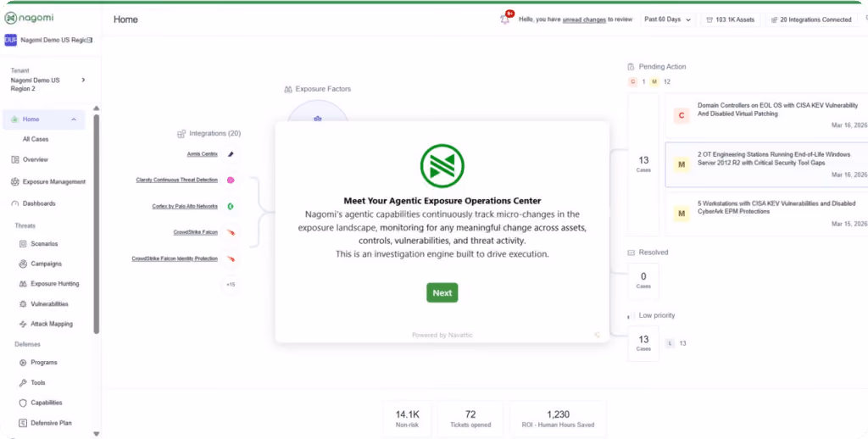Click the L badge next to 13
Screen dimensions: 868x439
[x=670, y=343]
